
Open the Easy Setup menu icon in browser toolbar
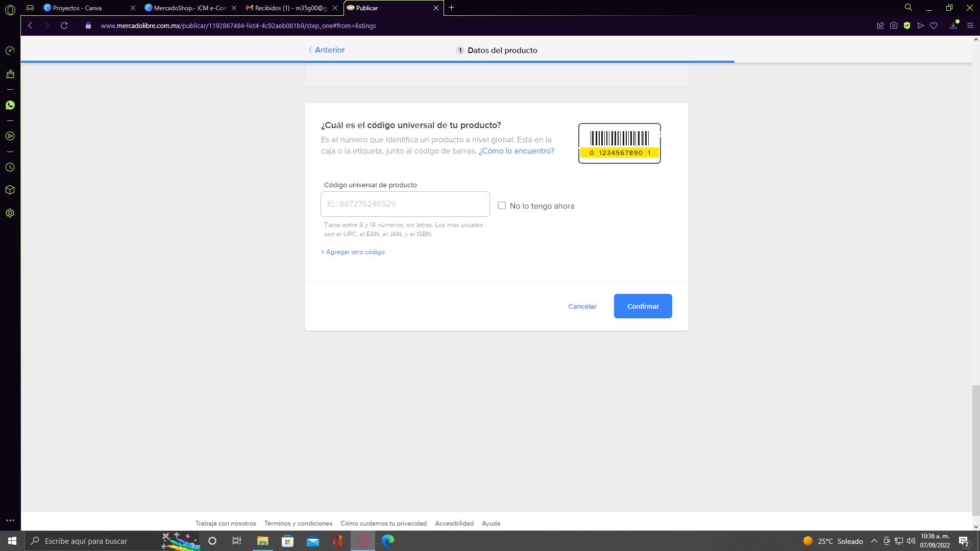click(x=970, y=26)
